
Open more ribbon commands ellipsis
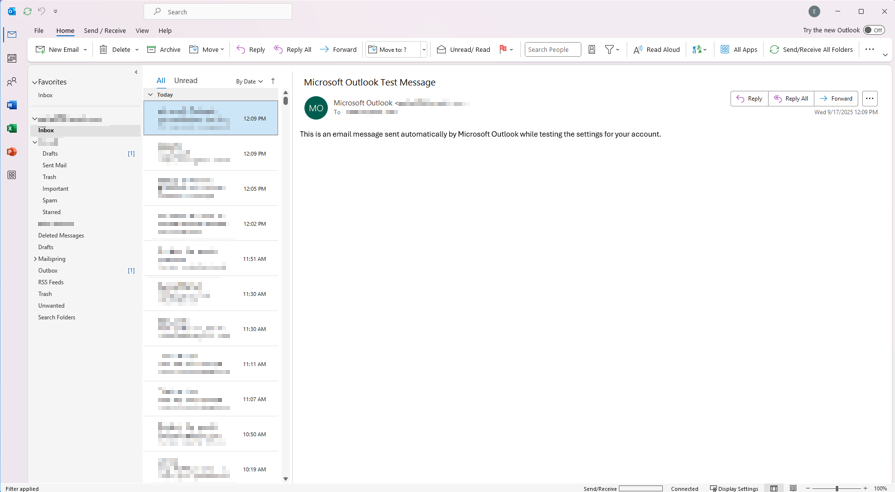[869, 50]
